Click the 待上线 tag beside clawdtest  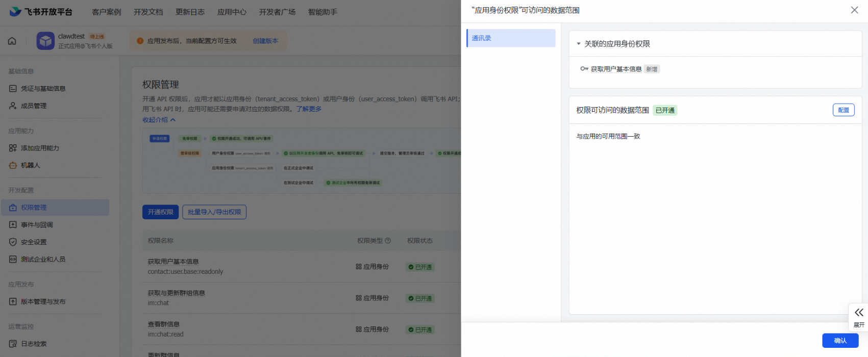[x=97, y=36]
